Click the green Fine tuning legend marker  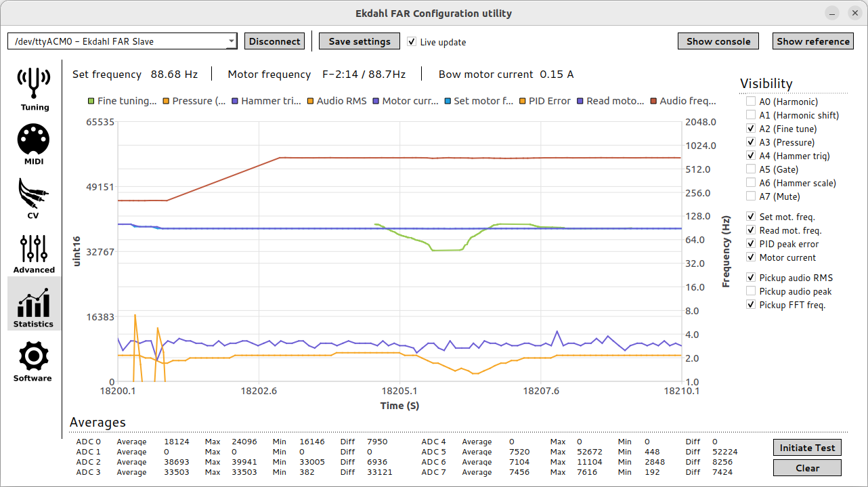tap(91, 101)
